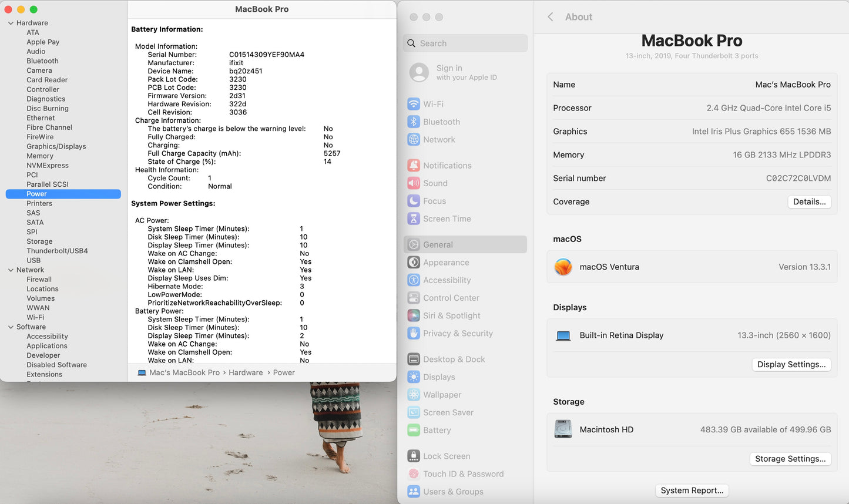Open Wi-Fi settings icon in sidebar
Viewport: 849px width, 504px height.
(x=414, y=104)
